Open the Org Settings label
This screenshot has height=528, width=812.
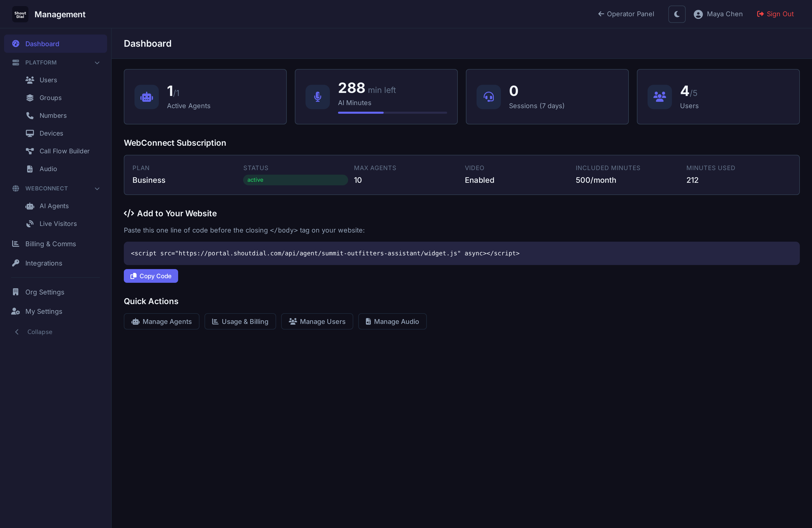point(45,292)
